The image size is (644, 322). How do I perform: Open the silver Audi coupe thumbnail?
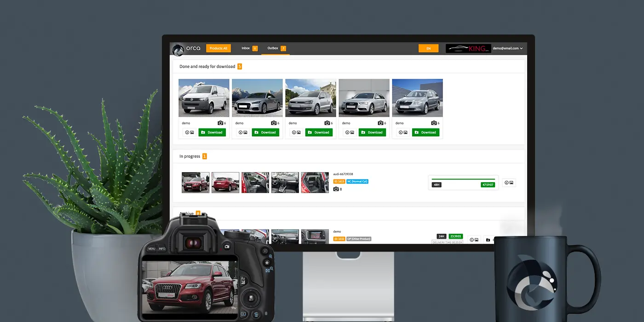pyautogui.click(x=257, y=98)
